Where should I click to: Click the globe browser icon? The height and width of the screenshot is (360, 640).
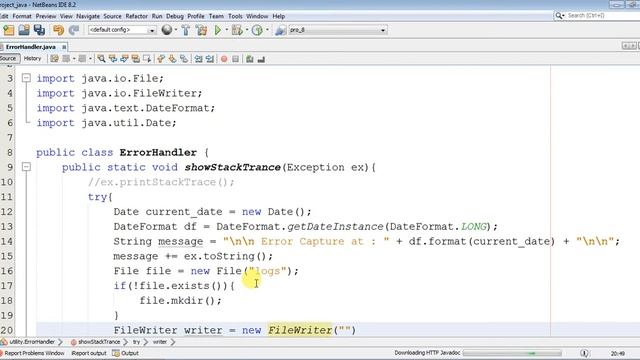[x=167, y=30]
